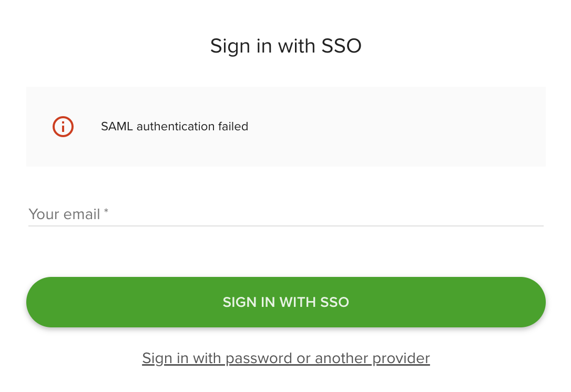Click the word "SAML" in the error
Screen dimensions: 571x392
tap(117, 127)
